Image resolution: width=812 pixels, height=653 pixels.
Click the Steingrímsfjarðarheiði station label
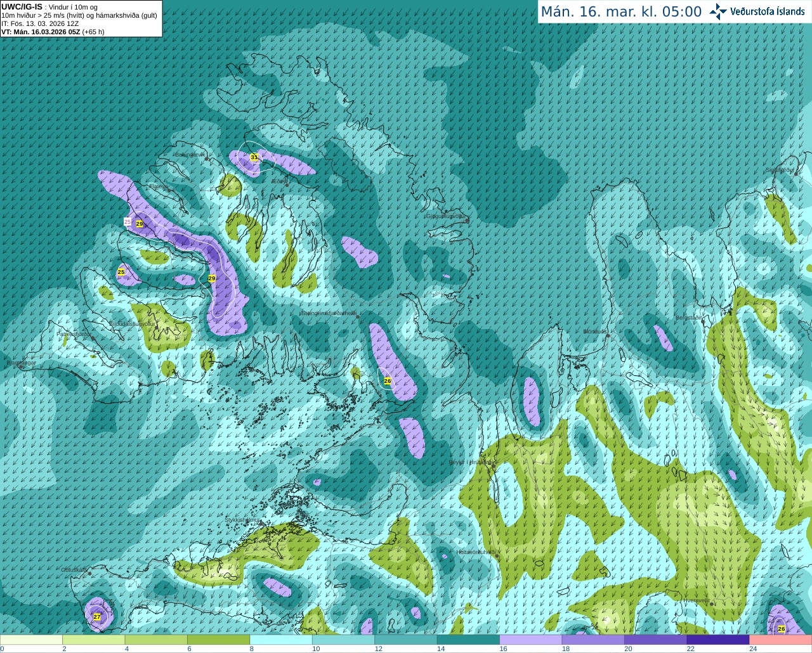click(x=328, y=313)
